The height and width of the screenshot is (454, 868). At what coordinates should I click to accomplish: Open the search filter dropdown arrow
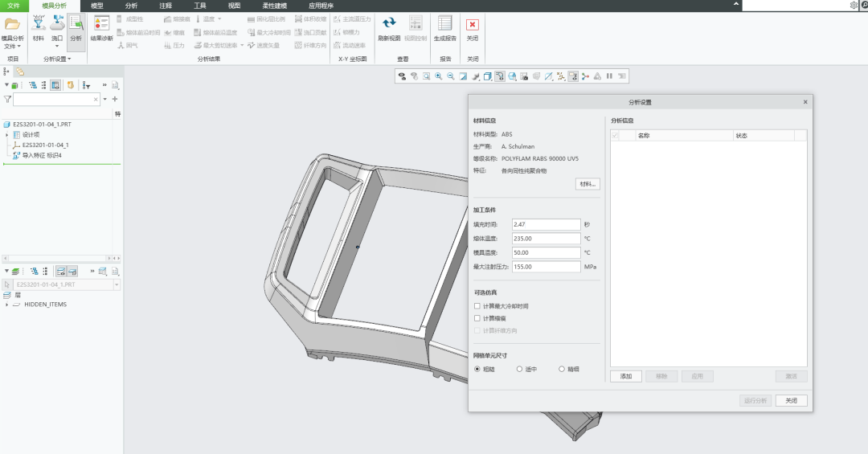pos(105,99)
